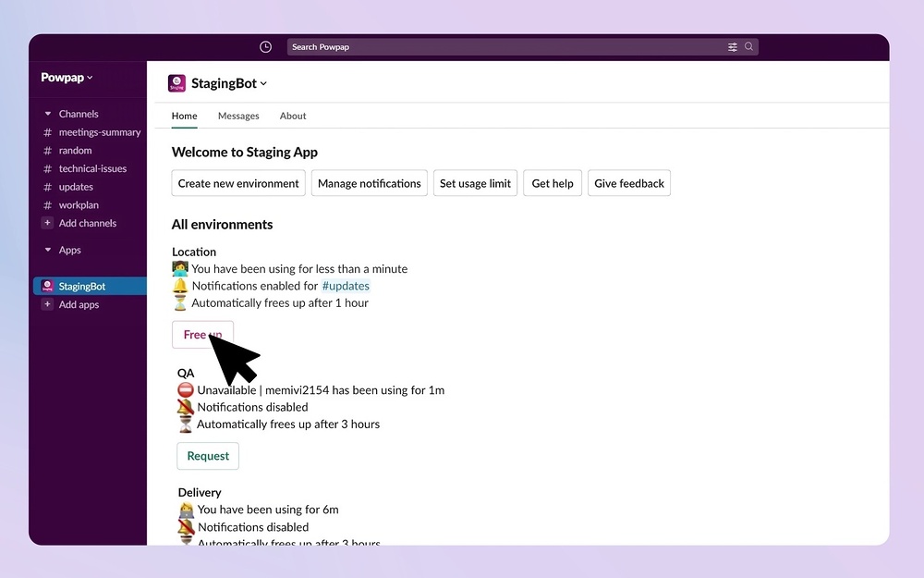Collapse the Channels section
924x578 pixels.
point(48,114)
